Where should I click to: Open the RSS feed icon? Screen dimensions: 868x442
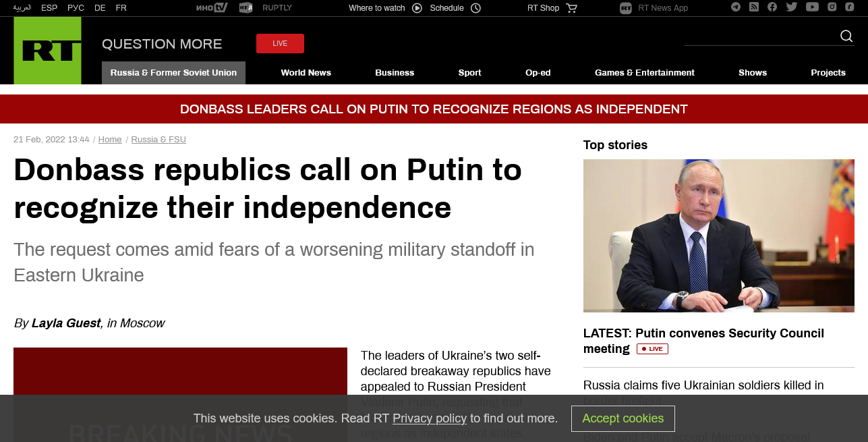[x=754, y=7]
